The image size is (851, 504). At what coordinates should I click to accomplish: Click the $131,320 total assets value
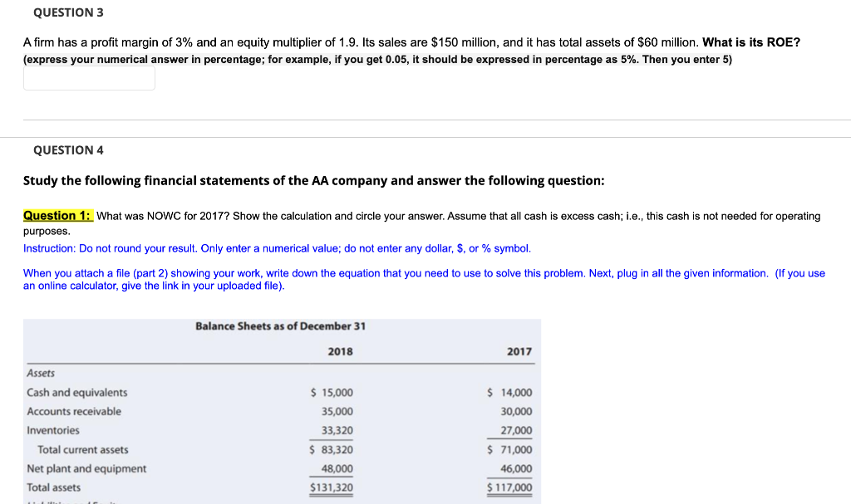[x=332, y=487]
